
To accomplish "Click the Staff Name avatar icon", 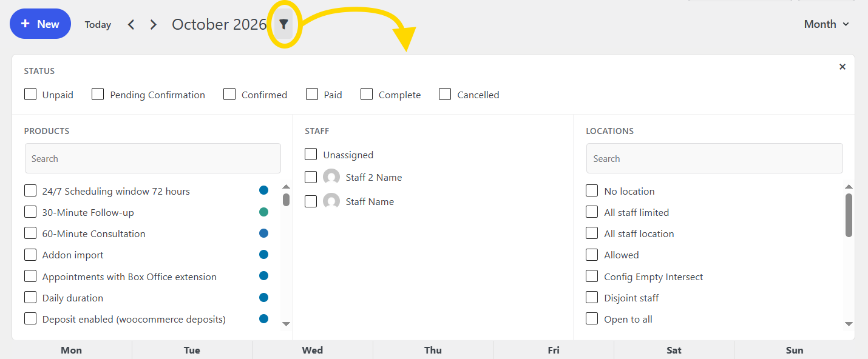I will pyautogui.click(x=331, y=201).
